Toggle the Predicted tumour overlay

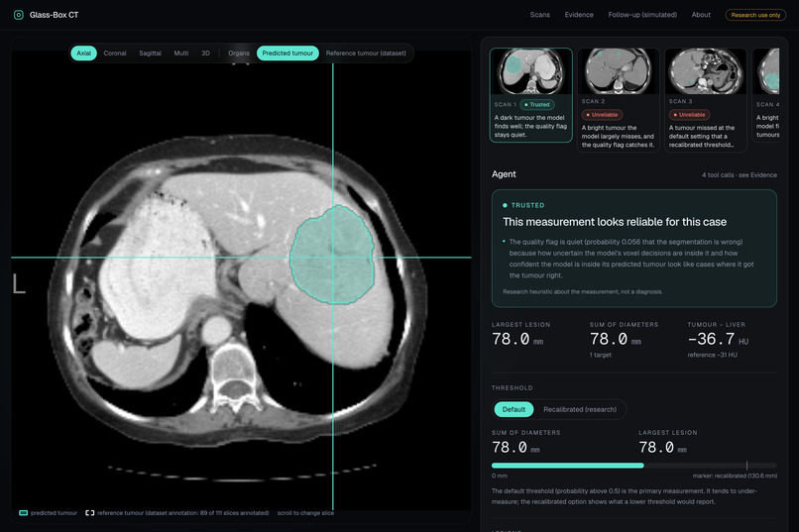[287, 53]
